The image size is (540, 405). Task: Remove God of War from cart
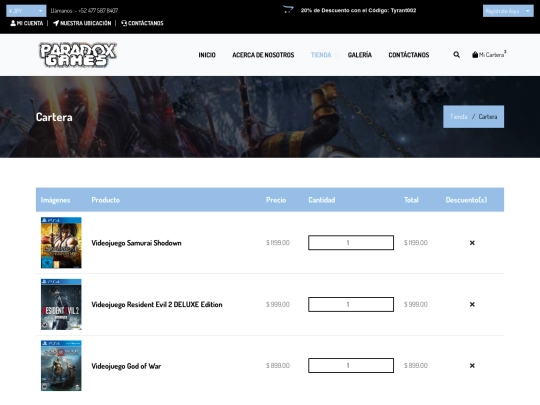[472, 365]
